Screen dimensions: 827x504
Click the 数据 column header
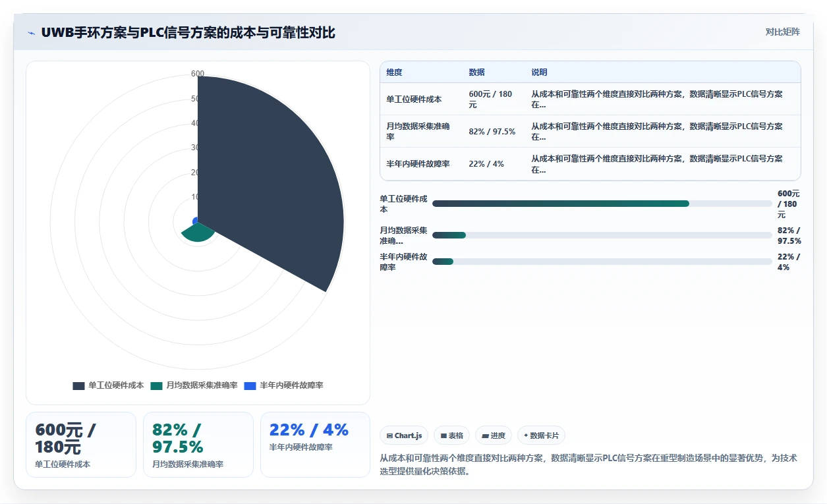476,72
